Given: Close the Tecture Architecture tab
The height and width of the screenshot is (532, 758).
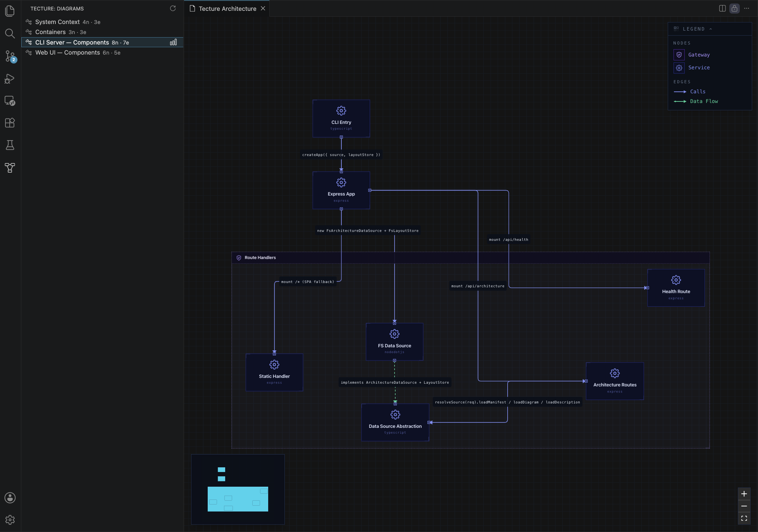Looking at the screenshot, I should pos(263,8).
